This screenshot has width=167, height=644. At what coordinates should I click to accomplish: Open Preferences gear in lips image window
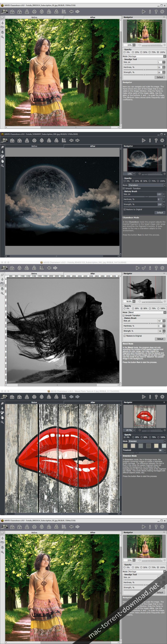162,397
